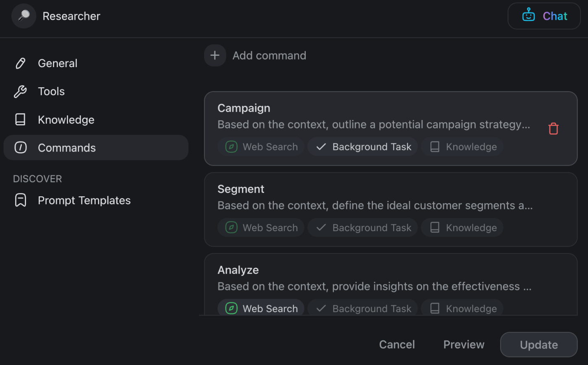This screenshot has height=365, width=588.
Task: Click the book icon next to Knowledge
Action: [21, 119]
